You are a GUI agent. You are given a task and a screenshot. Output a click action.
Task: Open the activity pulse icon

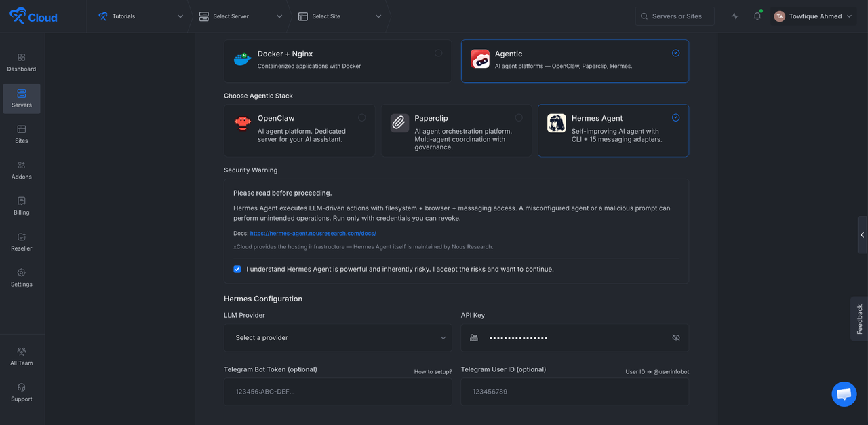tap(735, 16)
